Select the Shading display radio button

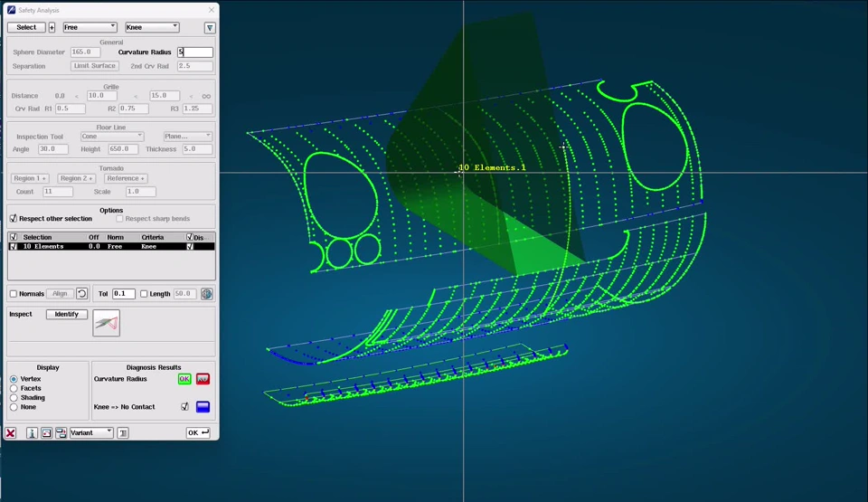click(x=14, y=398)
